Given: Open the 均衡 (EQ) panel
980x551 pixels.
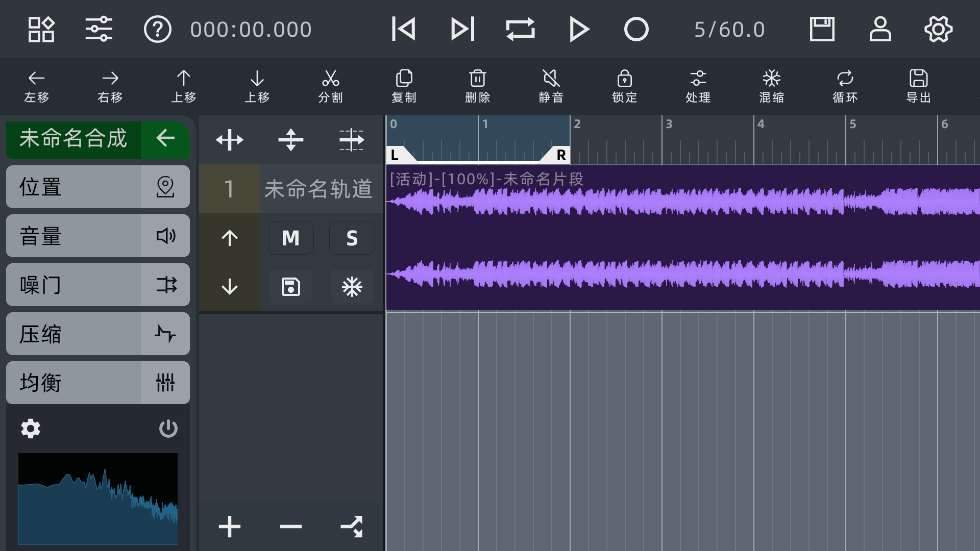Looking at the screenshot, I should point(97,383).
